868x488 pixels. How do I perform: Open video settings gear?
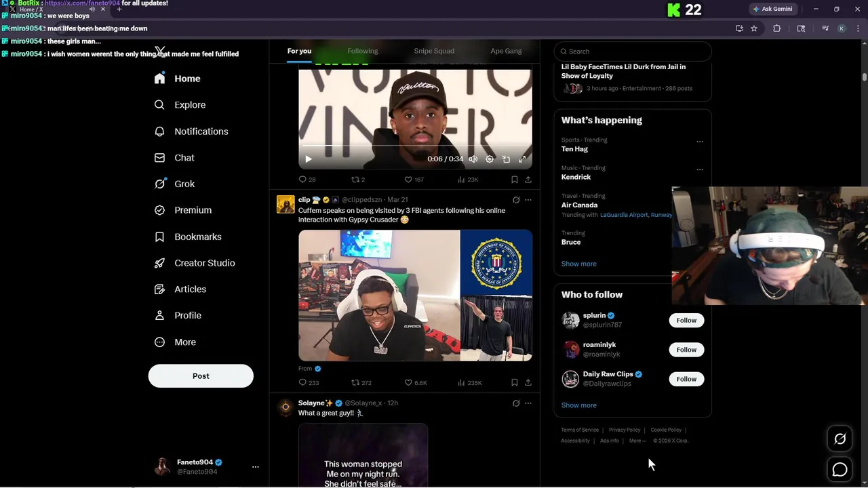tap(490, 159)
